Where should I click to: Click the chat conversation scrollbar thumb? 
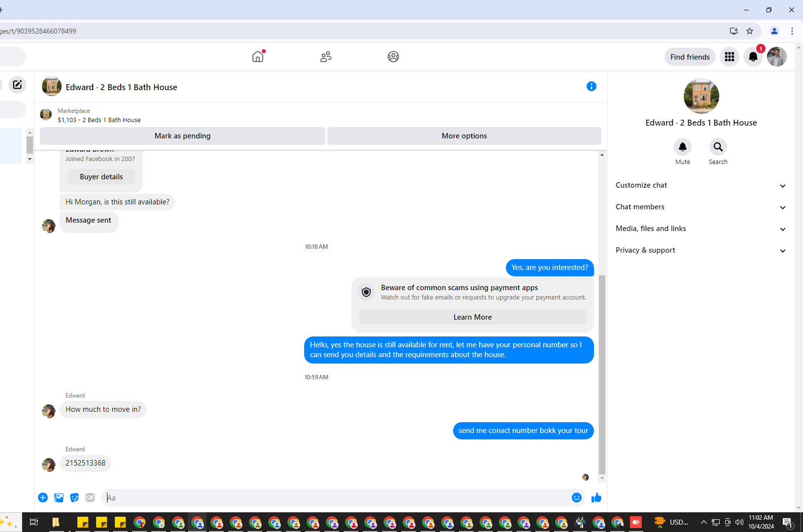pyautogui.click(x=602, y=374)
